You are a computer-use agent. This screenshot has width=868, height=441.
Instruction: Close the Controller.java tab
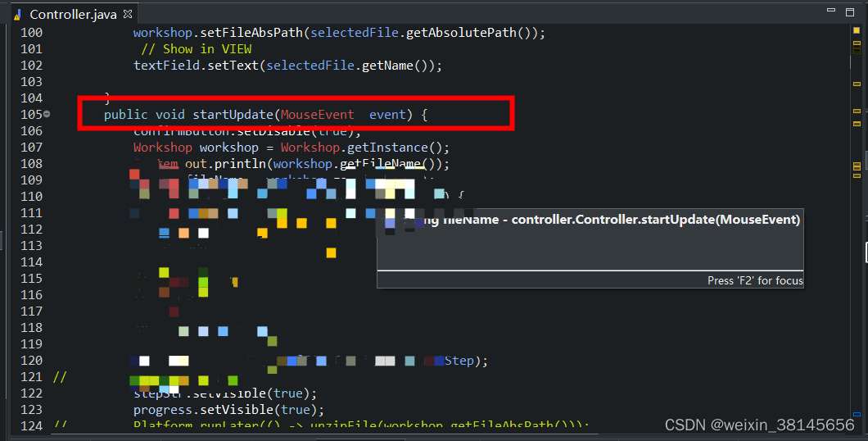click(128, 14)
